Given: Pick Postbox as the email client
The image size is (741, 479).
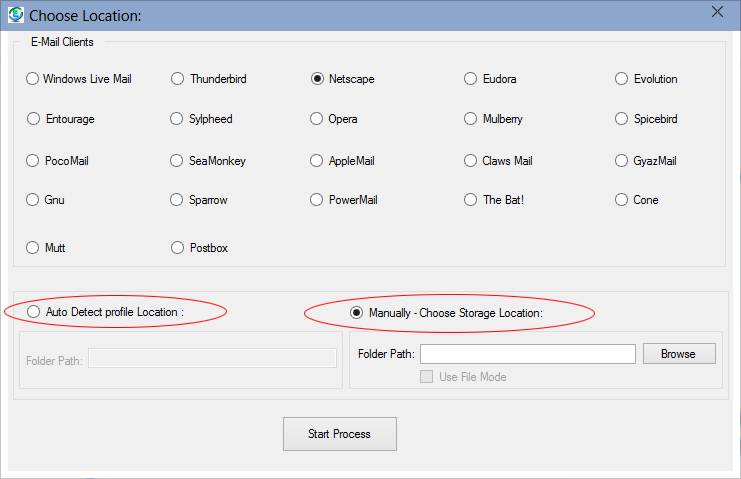Looking at the screenshot, I should point(178,247).
